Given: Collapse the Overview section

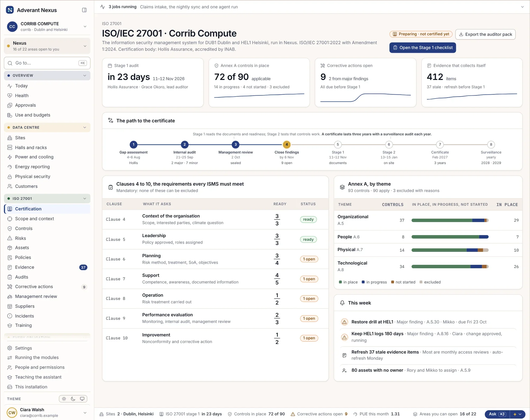Looking at the screenshot, I should point(47,75).
